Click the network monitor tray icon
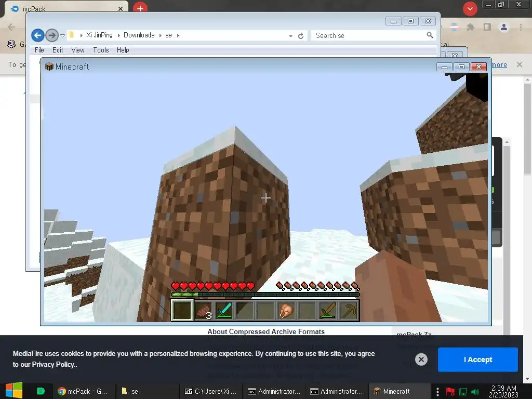This screenshot has height=399, width=532. point(463,392)
